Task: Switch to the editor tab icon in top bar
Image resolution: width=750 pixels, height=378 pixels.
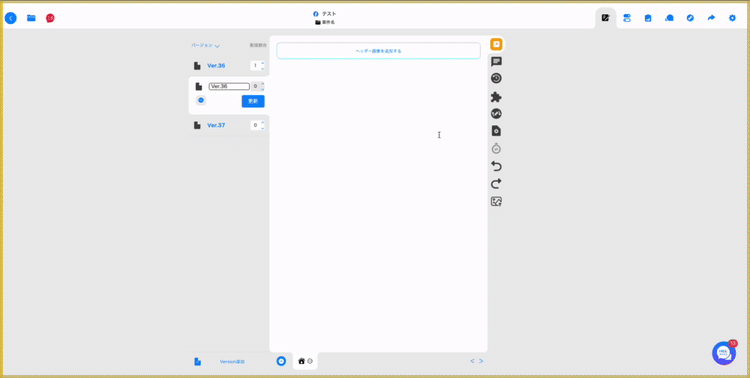Action: pos(606,18)
